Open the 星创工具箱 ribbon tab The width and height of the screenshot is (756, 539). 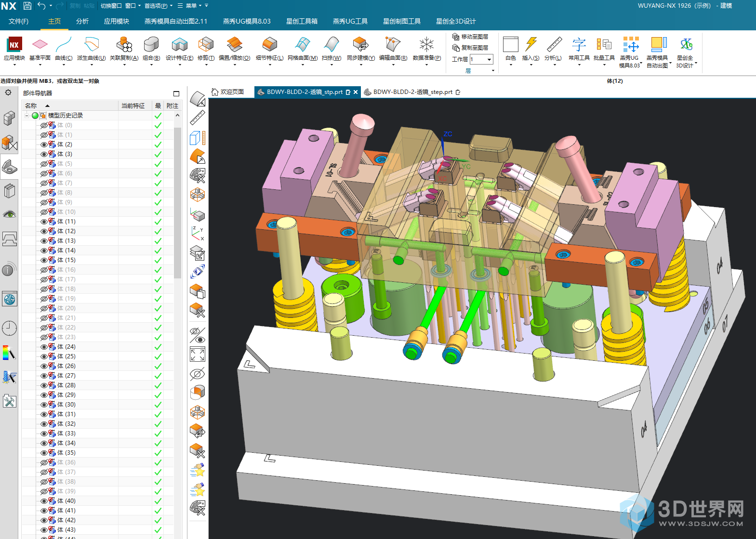[302, 21]
